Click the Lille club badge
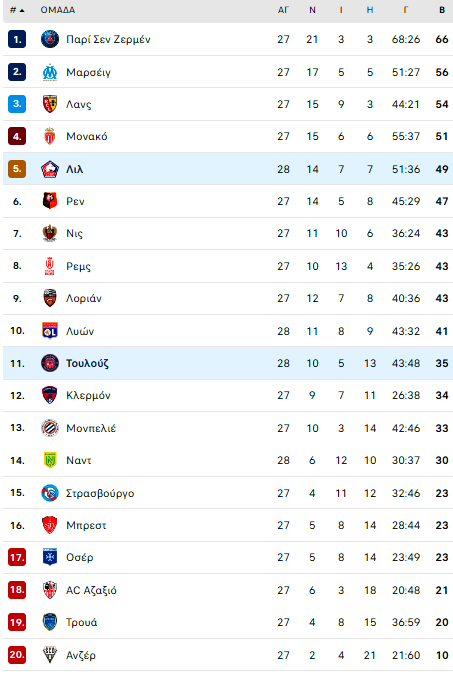The height and width of the screenshot is (675, 453). (50, 169)
